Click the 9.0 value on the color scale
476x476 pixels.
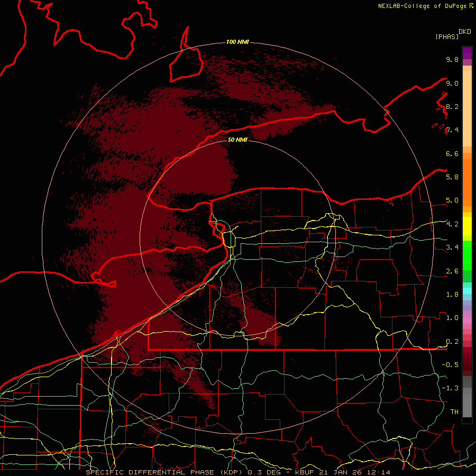pyautogui.click(x=452, y=83)
